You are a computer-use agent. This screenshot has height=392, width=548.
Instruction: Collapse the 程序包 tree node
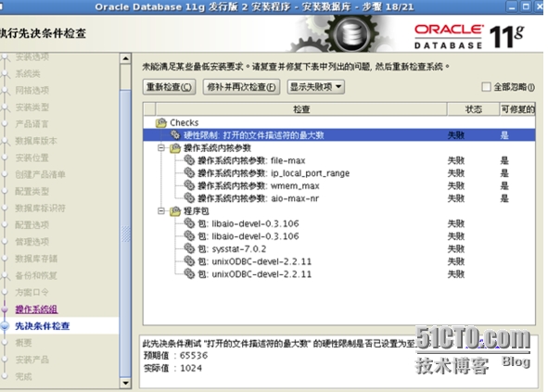coord(161,211)
